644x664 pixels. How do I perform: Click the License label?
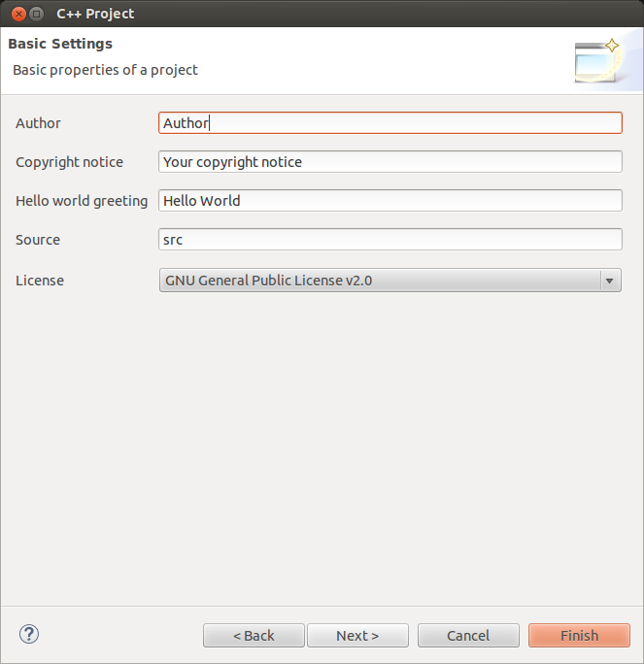40,281
